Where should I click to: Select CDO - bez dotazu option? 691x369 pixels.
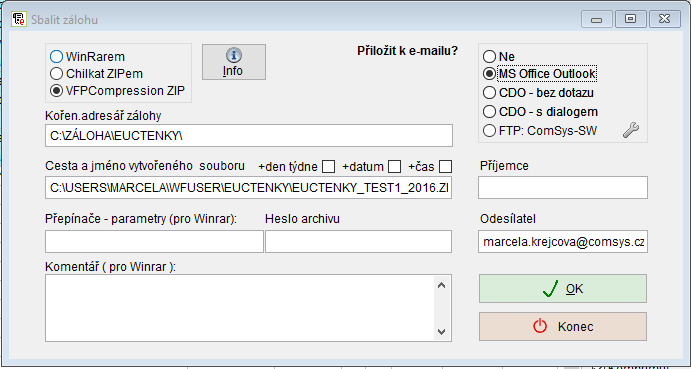pos(489,93)
